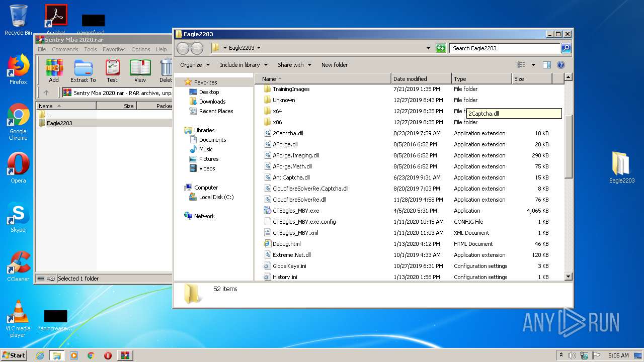Open Options menu in WinRAR
Screen dimensions: 644x362
(141, 49)
